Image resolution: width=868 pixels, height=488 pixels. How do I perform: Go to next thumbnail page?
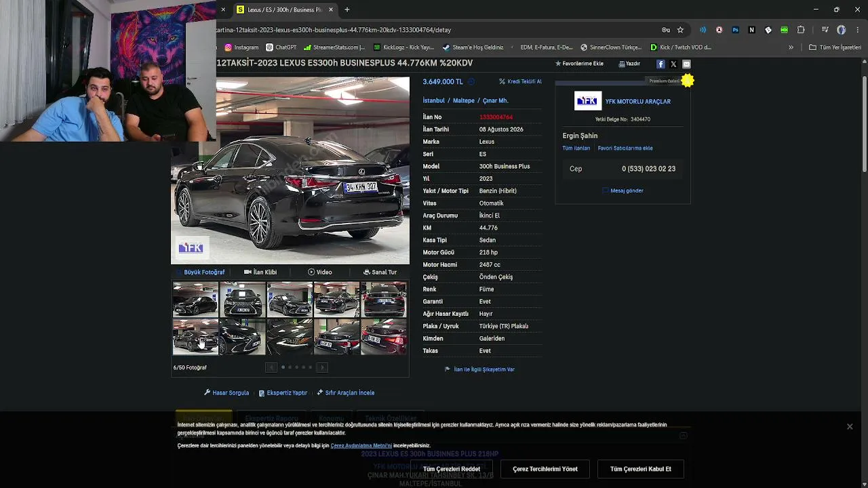[x=322, y=367]
